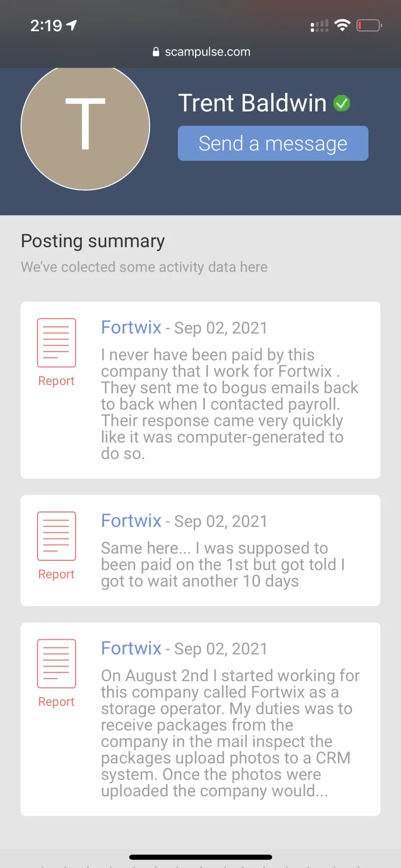Tap the red Report label under first icon
Image resolution: width=401 pixels, height=868 pixels.
56,381
